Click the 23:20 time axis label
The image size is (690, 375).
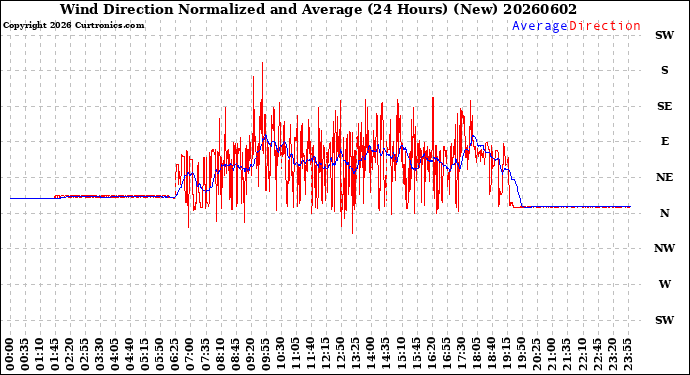(x=612, y=355)
